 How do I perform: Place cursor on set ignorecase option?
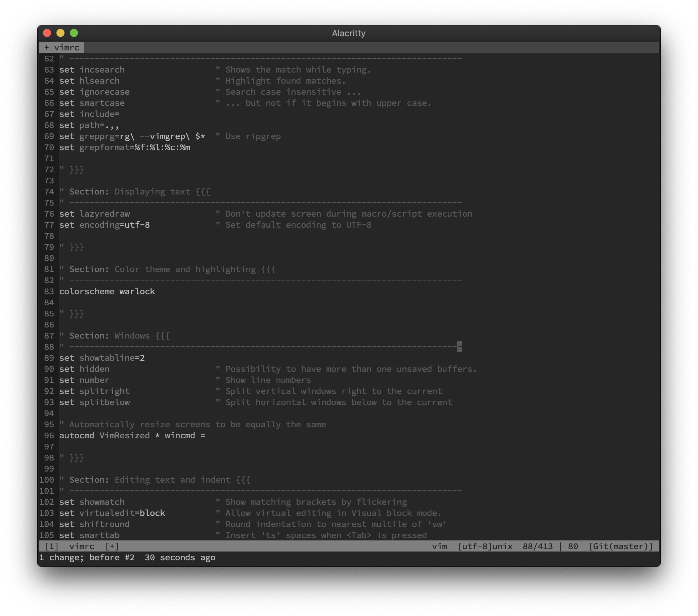(104, 92)
